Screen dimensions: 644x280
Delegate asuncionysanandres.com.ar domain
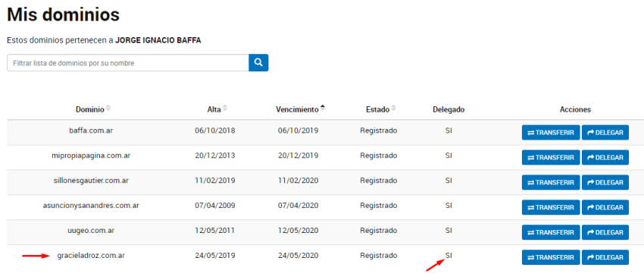point(605,207)
